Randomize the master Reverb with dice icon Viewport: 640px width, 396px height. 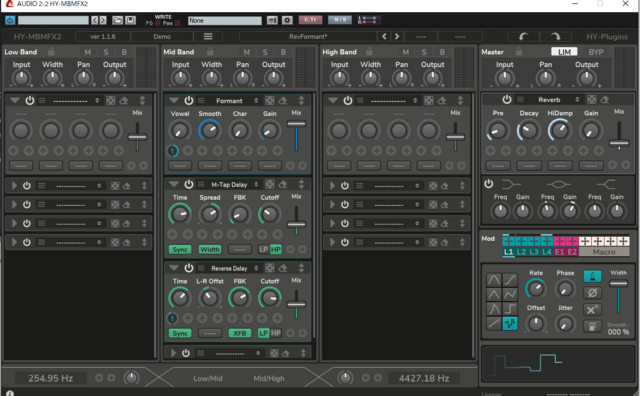pyautogui.click(x=591, y=99)
